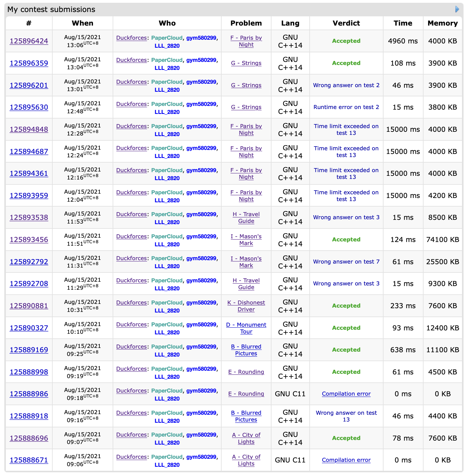Open gym580299 profile in the 125890881 row
The height and width of the screenshot is (476, 466).
pyautogui.click(x=201, y=303)
